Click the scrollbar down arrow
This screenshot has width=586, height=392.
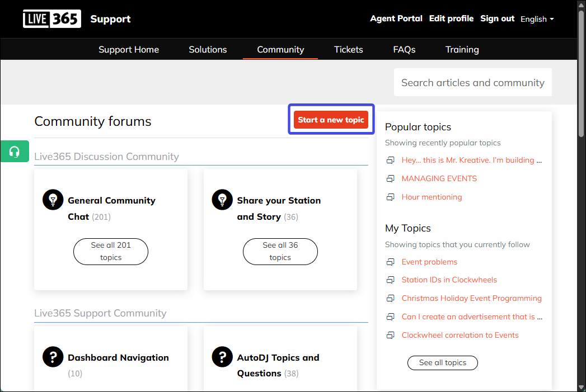581,388
